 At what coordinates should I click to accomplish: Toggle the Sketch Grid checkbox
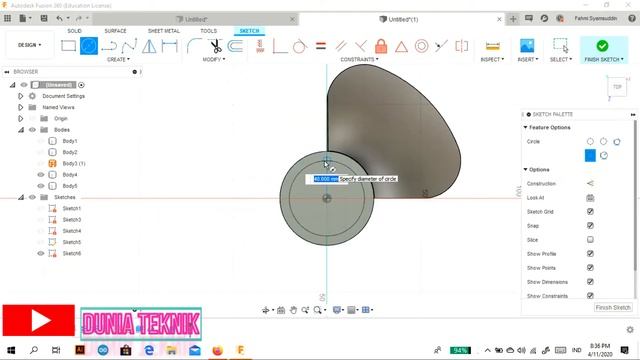coord(590,211)
